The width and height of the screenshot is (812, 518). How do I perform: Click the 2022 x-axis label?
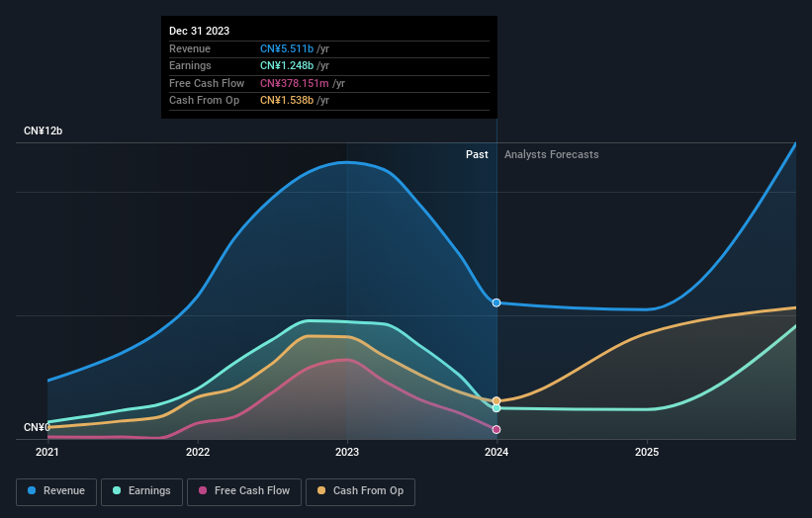198,453
